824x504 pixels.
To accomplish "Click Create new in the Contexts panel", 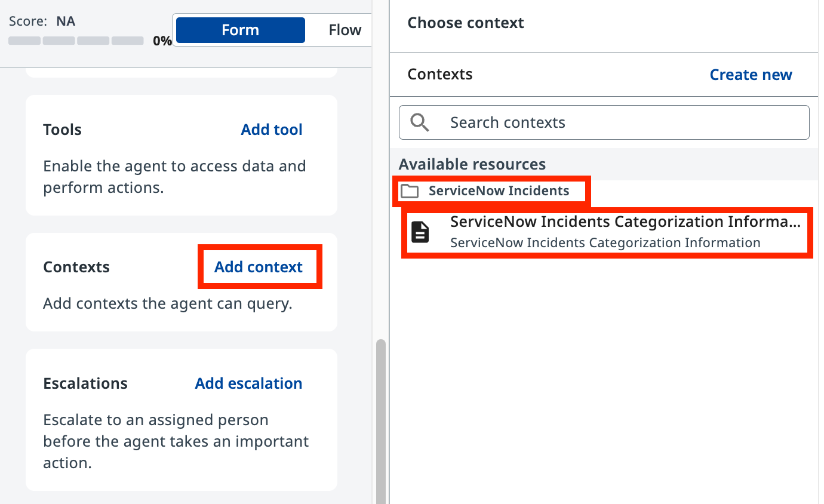I will coord(751,75).
